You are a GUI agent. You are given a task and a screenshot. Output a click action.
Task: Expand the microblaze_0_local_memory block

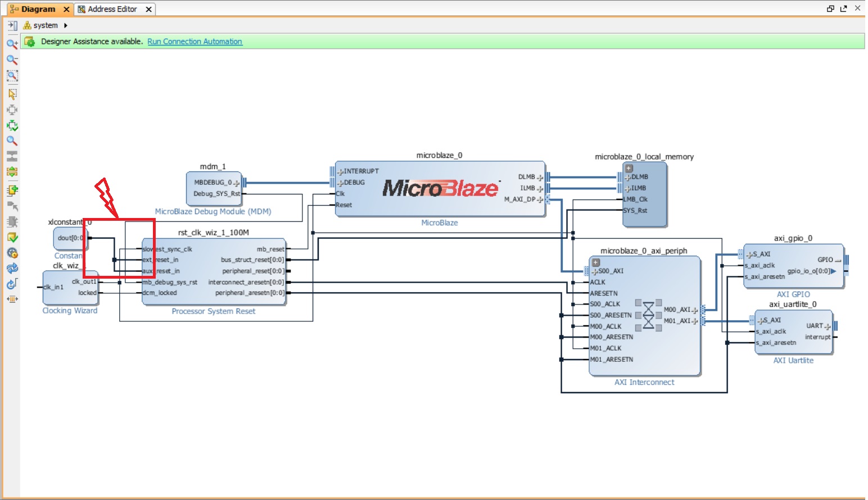[629, 168]
